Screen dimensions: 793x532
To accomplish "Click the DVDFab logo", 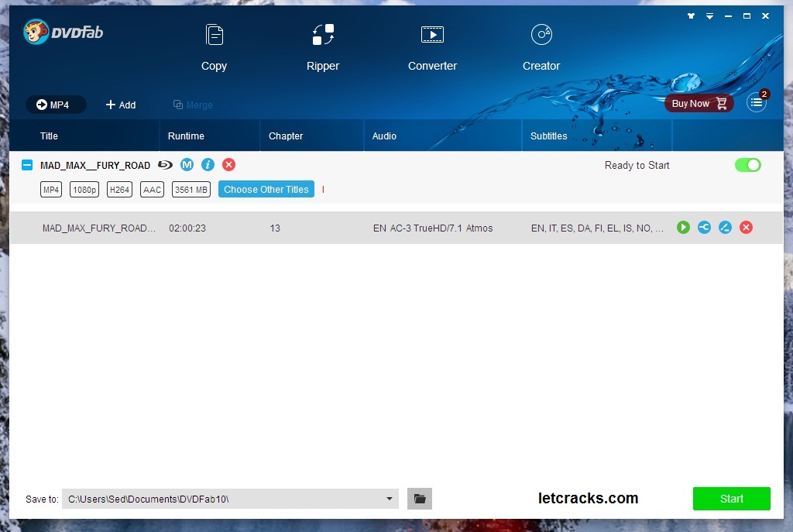I will (64, 33).
